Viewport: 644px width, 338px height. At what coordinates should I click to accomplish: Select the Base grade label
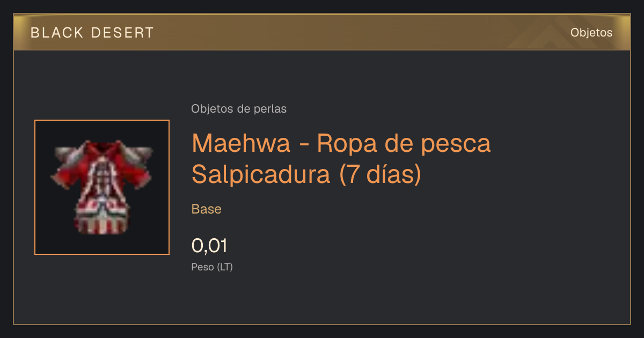(x=207, y=209)
